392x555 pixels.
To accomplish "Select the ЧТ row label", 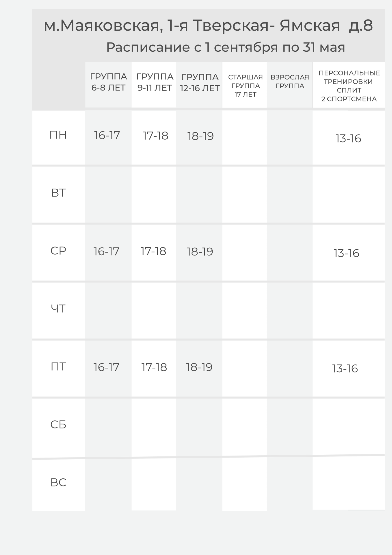I will (x=58, y=309).
